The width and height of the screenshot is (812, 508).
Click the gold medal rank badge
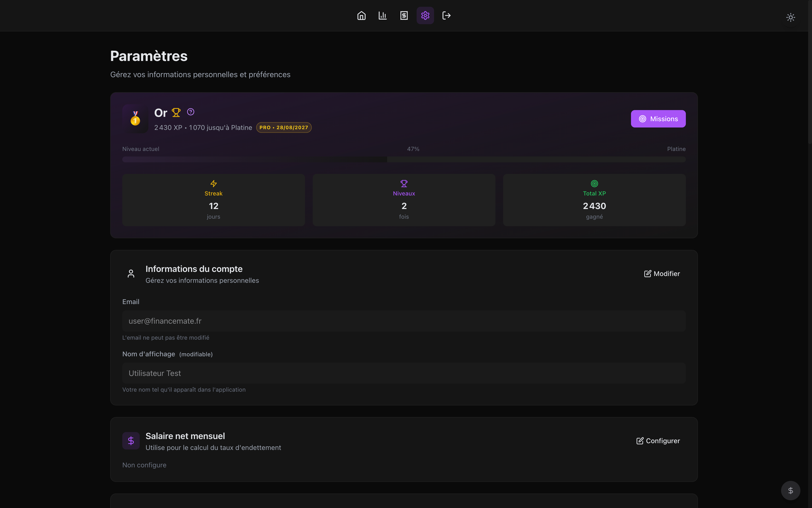coord(135,119)
